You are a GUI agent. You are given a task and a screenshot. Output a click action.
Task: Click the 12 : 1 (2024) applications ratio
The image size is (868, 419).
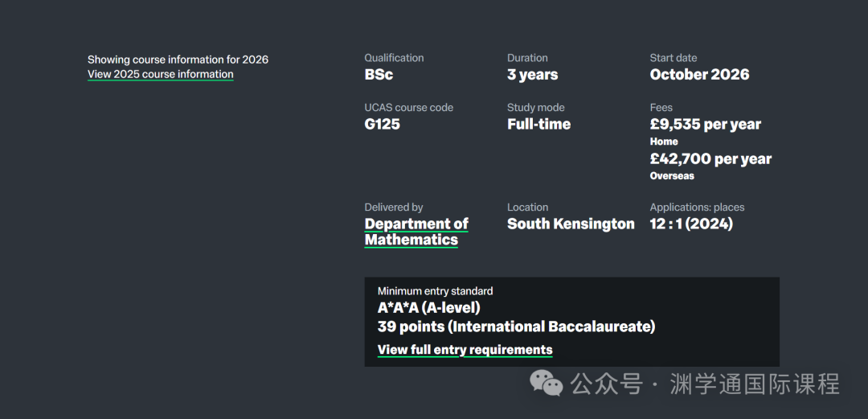click(x=691, y=224)
